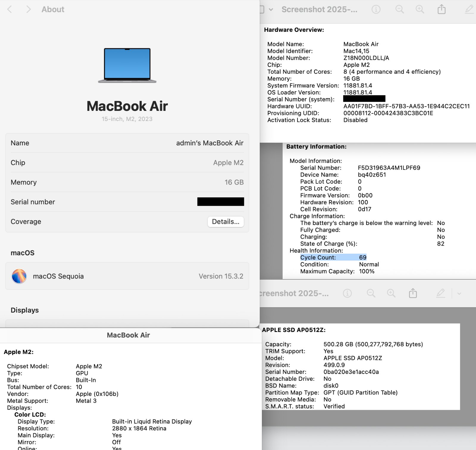This screenshot has height=450, width=476.
Task: Click the blacked-out serial number in About
Action: click(221, 202)
